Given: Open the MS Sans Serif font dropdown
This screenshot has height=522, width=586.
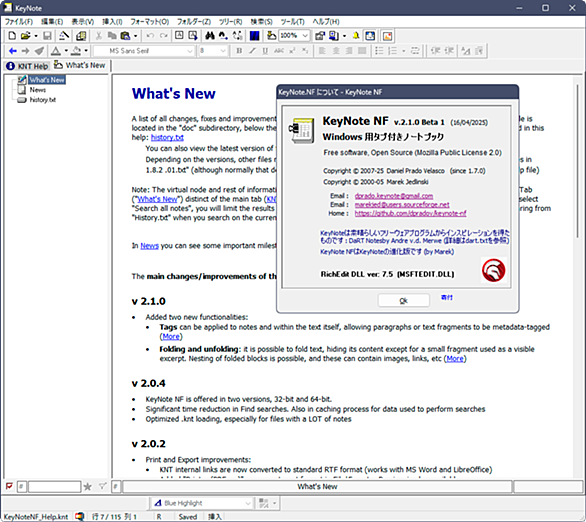Looking at the screenshot, I should [189, 51].
